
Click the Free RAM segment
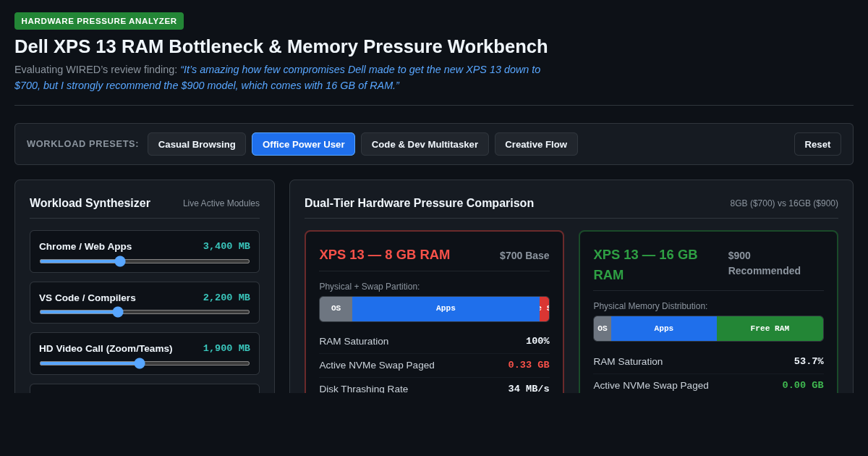(770, 328)
